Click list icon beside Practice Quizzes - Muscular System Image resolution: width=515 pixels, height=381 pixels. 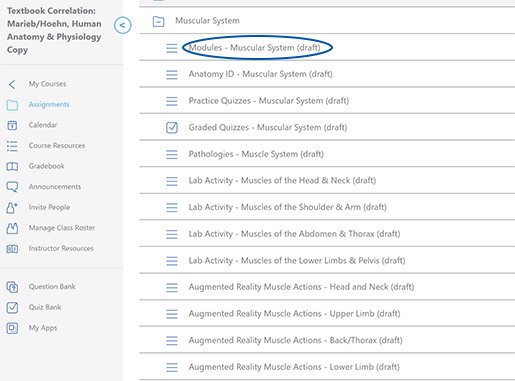click(172, 101)
